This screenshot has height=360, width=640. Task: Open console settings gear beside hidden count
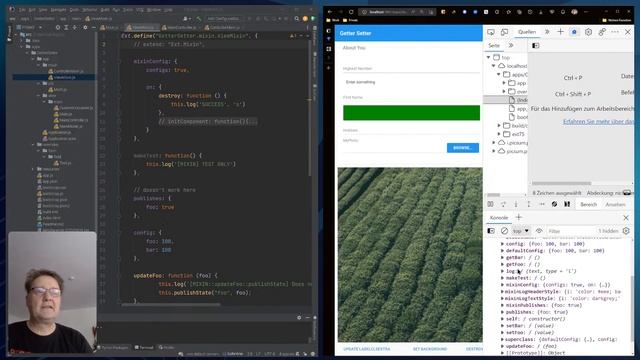point(626,231)
